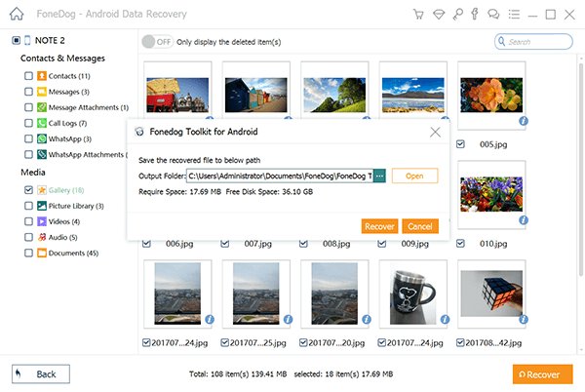Open the shopping cart icon

click(418, 15)
